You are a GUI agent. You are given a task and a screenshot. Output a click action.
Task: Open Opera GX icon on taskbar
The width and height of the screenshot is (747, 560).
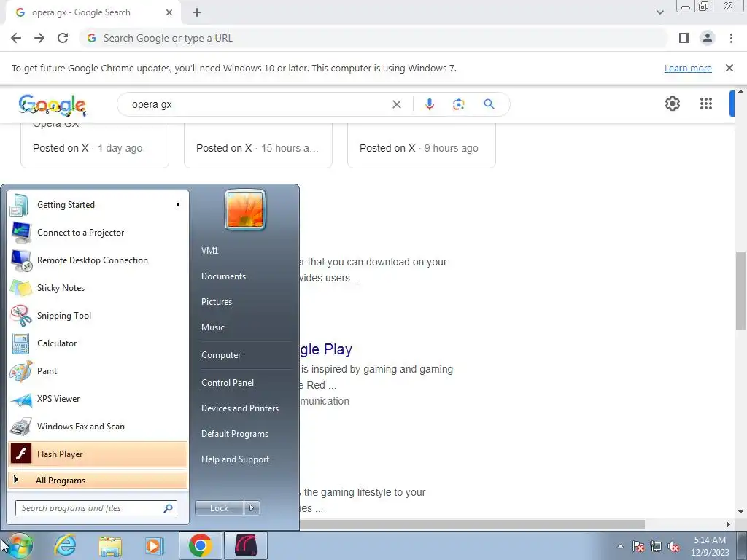pos(246,545)
